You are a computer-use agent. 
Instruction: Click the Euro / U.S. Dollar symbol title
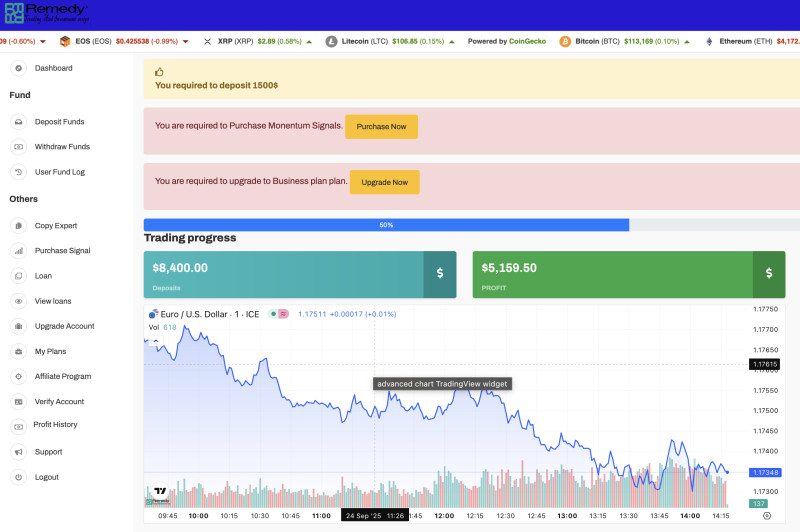tap(203, 314)
